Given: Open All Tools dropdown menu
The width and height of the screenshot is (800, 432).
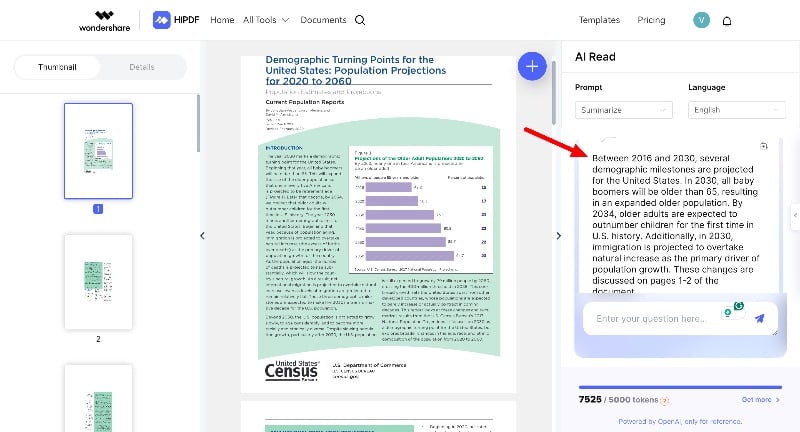Looking at the screenshot, I should (x=266, y=20).
